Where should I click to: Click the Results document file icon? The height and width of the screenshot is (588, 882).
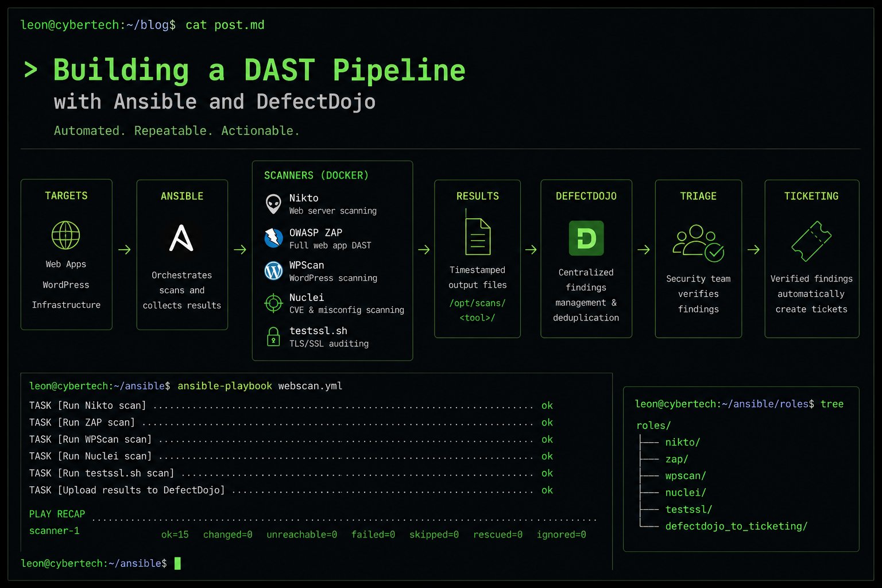coord(478,235)
